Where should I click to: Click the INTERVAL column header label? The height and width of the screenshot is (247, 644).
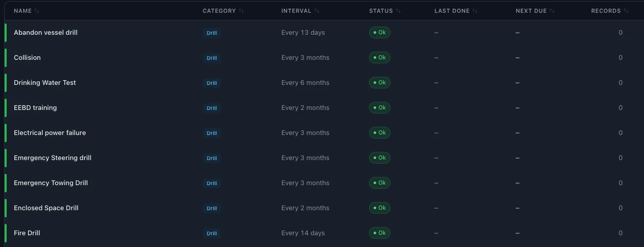tap(296, 11)
